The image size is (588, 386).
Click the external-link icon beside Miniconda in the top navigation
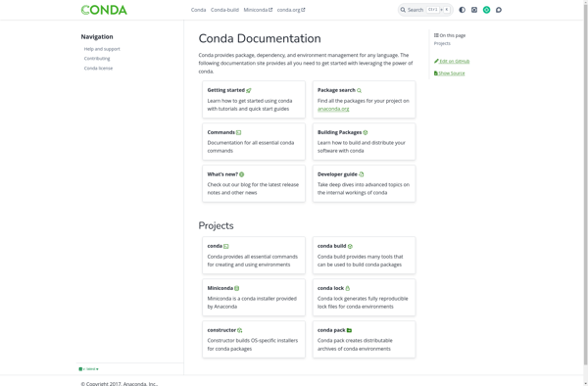[270, 10]
